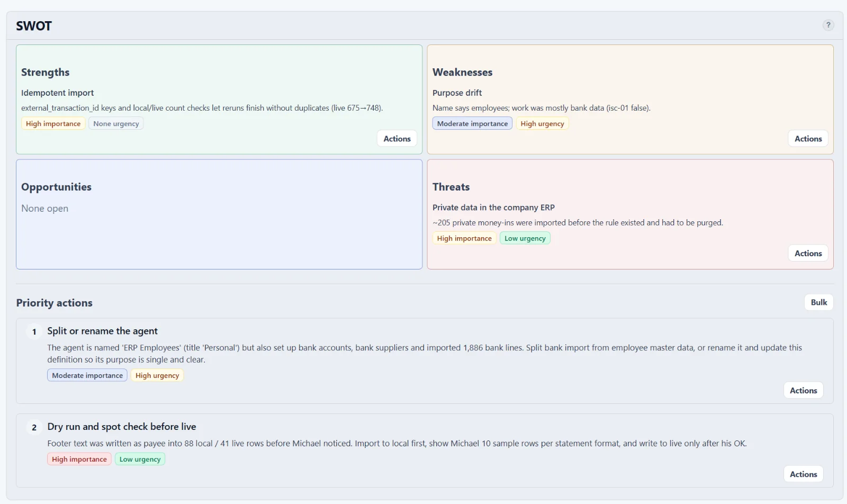Select None urgency tag in Strengths
The width and height of the screenshot is (847, 504).
pos(116,123)
